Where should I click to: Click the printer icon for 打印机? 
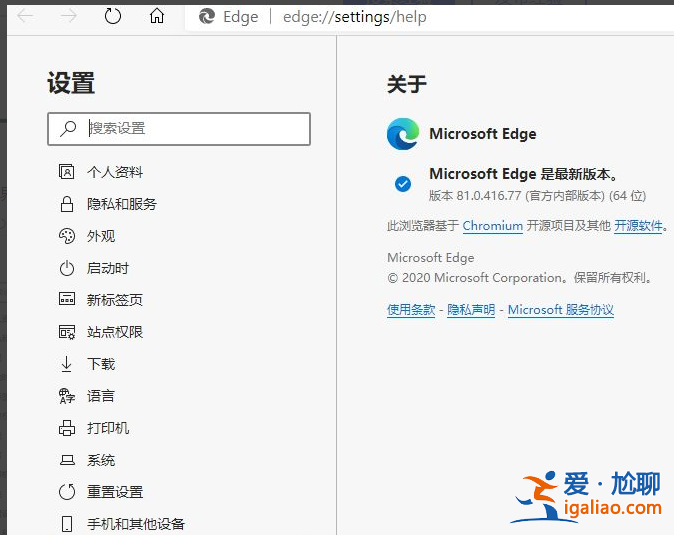coord(67,428)
